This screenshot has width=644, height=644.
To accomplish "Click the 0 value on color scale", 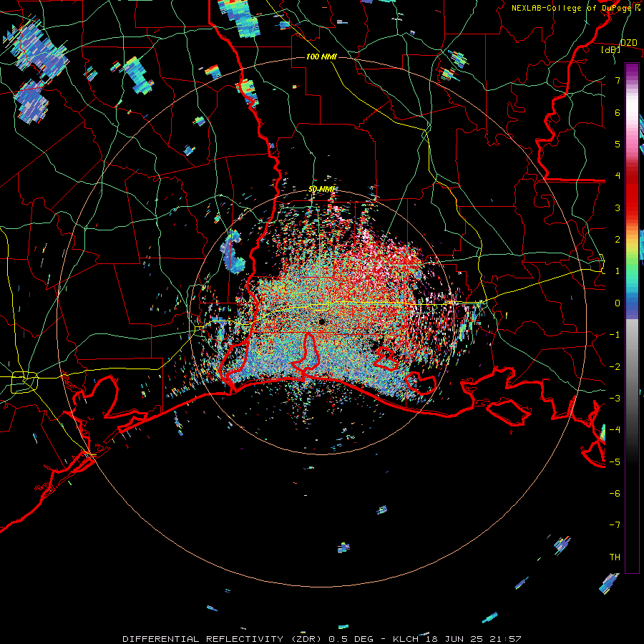I will click(x=618, y=303).
